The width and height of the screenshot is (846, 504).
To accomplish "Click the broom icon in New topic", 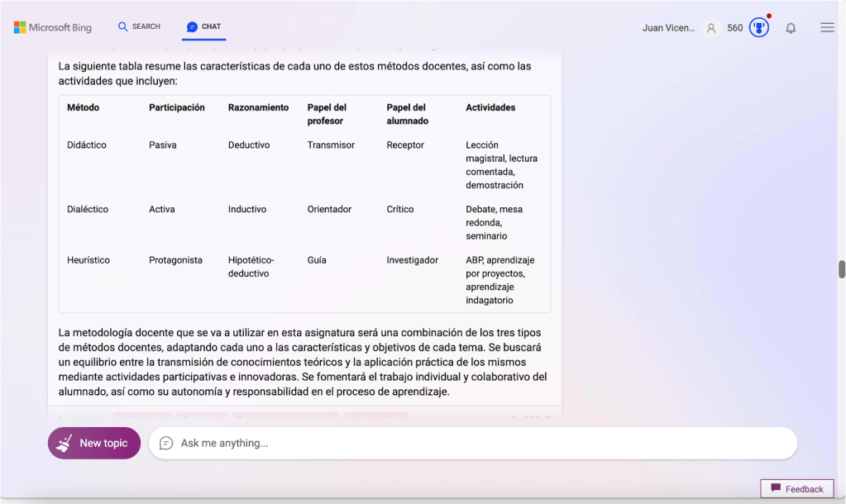I will [x=65, y=444].
